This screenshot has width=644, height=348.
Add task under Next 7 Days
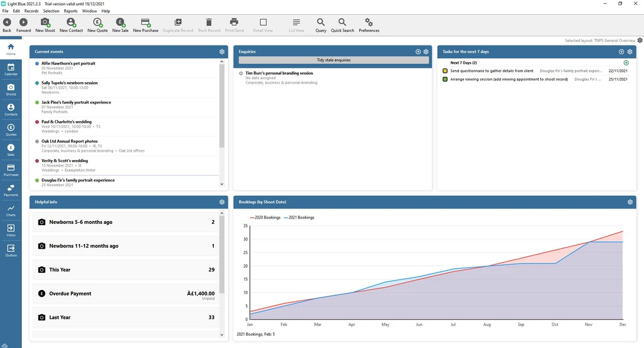click(x=626, y=63)
